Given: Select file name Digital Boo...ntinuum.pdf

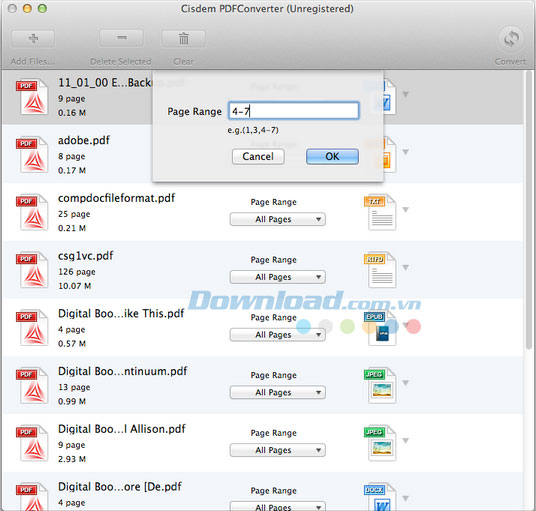Looking at the screenshot, I should [x=123, y=372].
